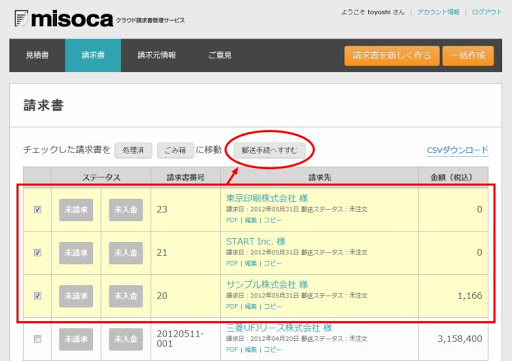The width and height of the screenshot is (512, 361).
Task: Switch to the 請求元情報 tab
Action: point(157,55)
